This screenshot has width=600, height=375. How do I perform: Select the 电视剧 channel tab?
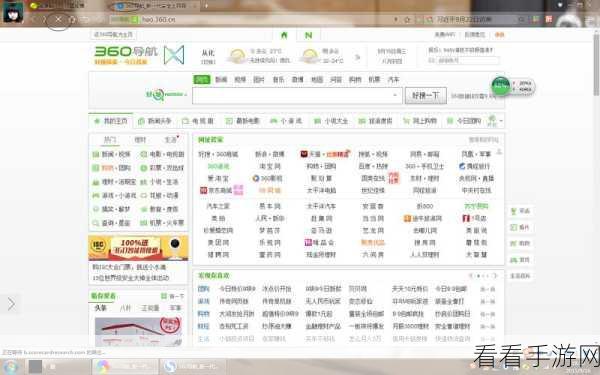198,121
